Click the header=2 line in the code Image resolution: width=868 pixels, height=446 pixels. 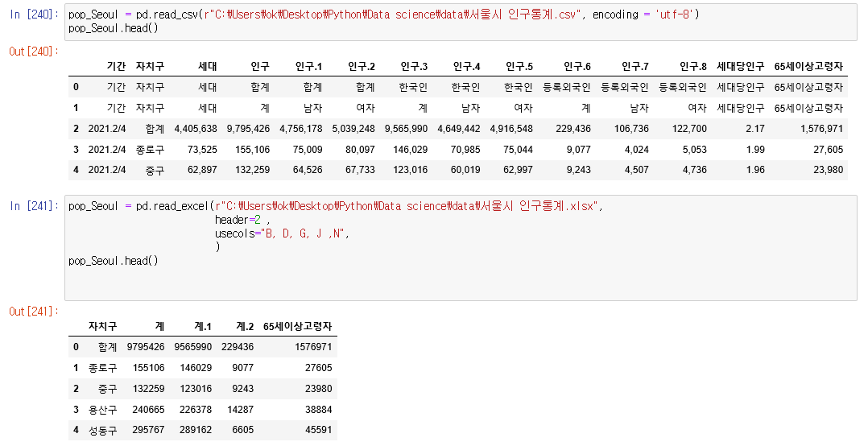242,220
